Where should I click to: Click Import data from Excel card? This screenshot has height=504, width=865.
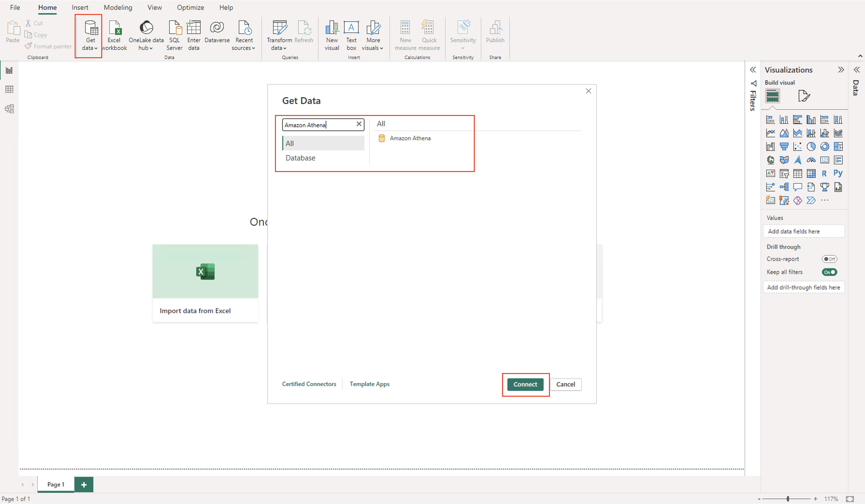click(205, 283)
